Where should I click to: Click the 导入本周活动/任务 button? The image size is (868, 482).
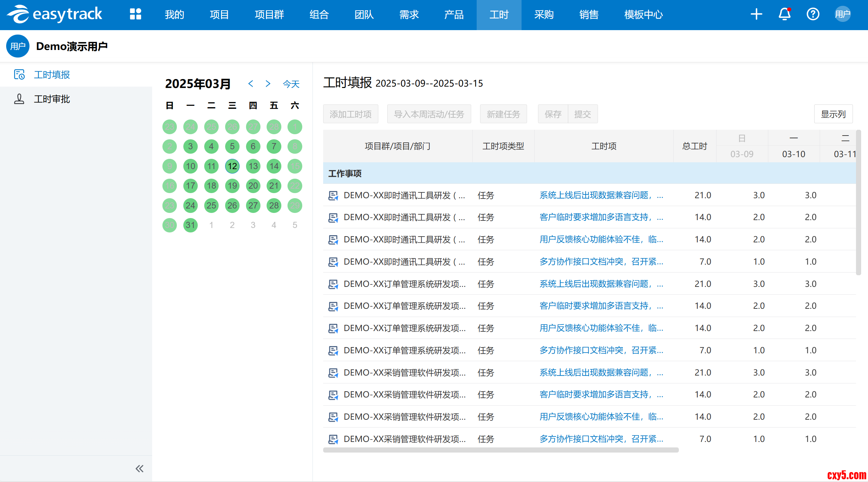click(x=429, y=114)
